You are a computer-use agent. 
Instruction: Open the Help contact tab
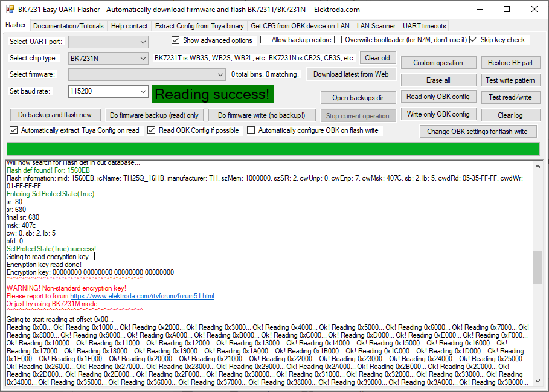(129, 26)
